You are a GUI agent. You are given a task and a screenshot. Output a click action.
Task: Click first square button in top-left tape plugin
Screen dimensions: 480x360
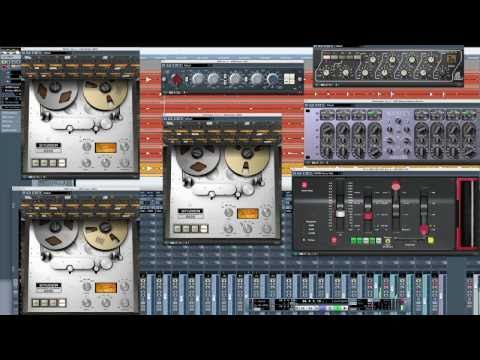tap(36, 163)
